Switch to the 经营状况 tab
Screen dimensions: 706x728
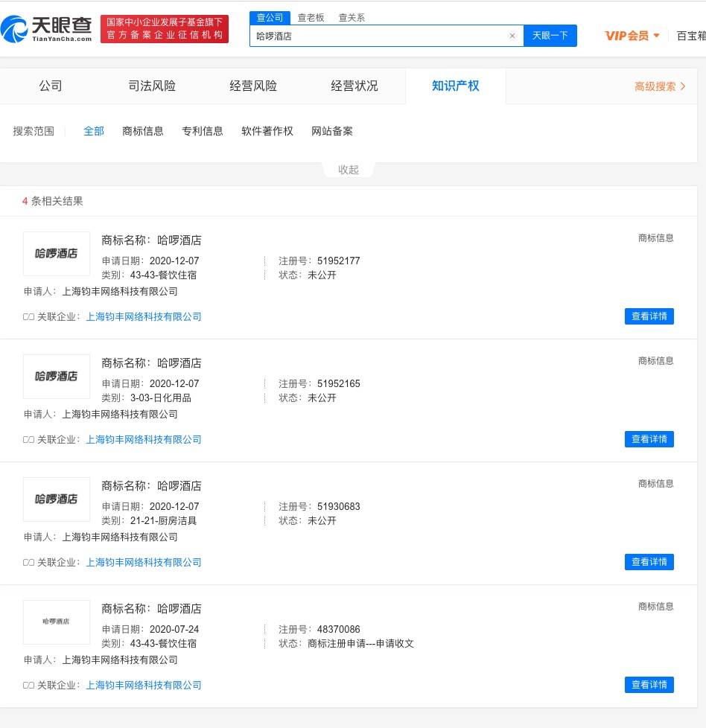point(354,86)
